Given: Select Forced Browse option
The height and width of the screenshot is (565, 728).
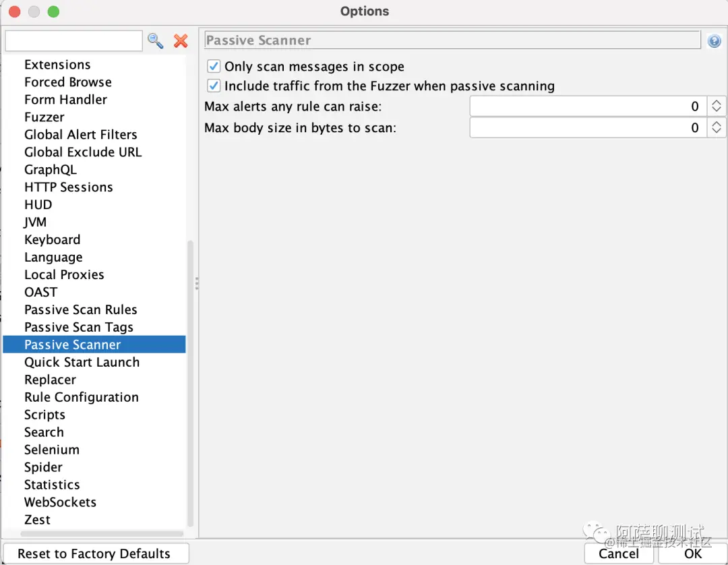Looking at the screenshot, I should point(68,82).
